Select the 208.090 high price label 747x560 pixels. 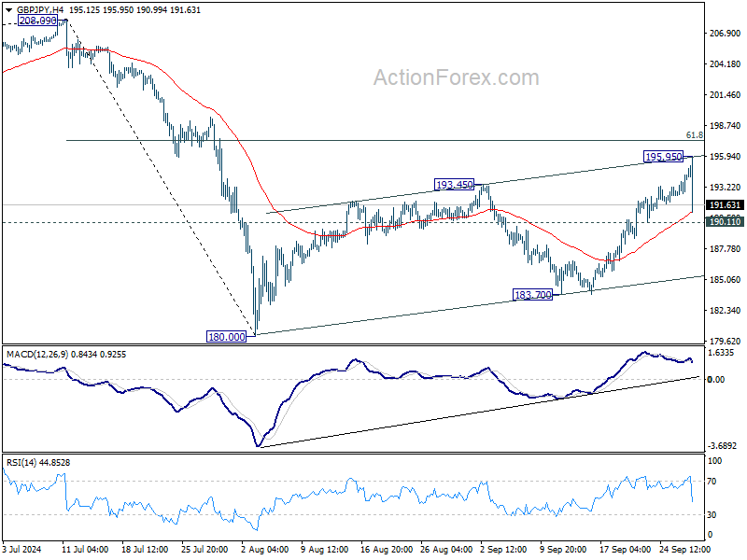pyautogui.click(x=37, y=21)
